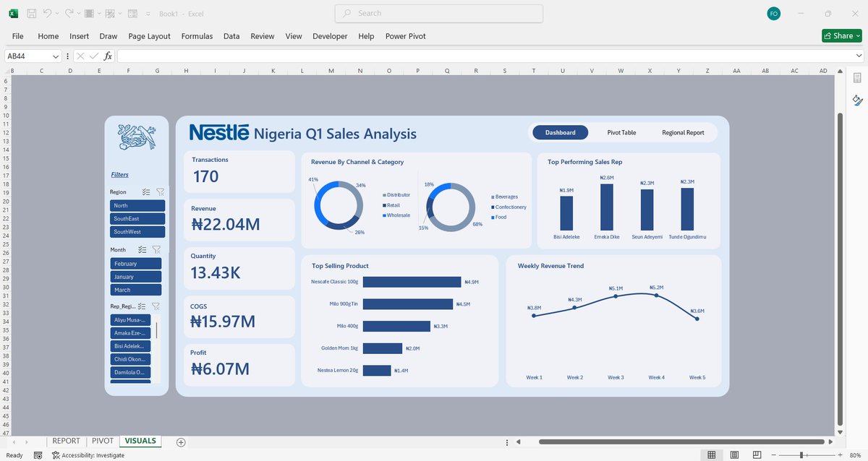Image resolution: width=868 pixels, height=461 pixels.
Task: Open the Home ribbon tab
Action: [x=48, y=36]
